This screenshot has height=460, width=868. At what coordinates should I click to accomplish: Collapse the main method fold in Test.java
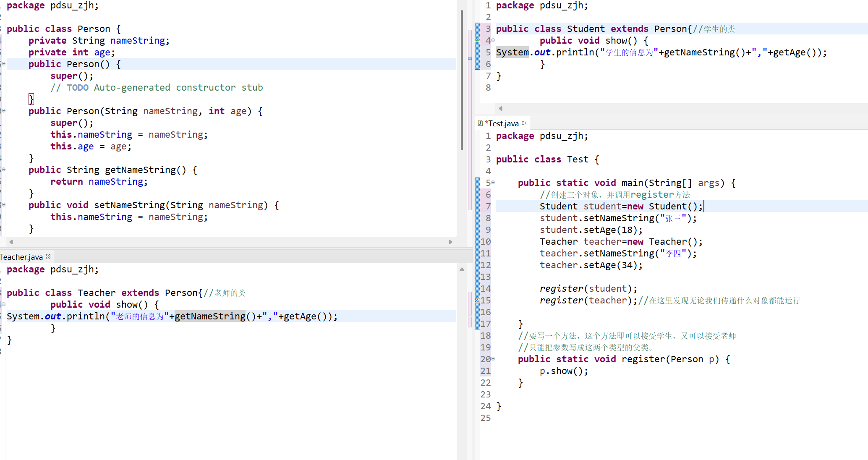coord(493,183)
